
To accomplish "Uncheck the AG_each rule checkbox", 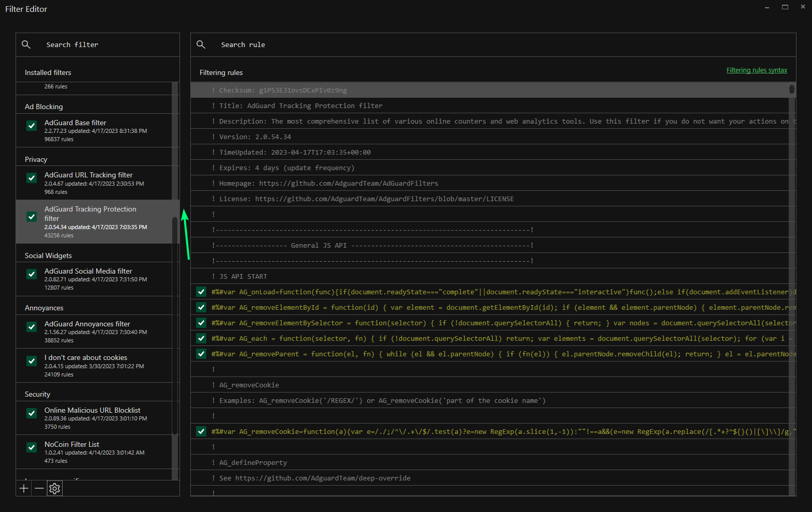I will pyautogui.click(x=201, y=338).
